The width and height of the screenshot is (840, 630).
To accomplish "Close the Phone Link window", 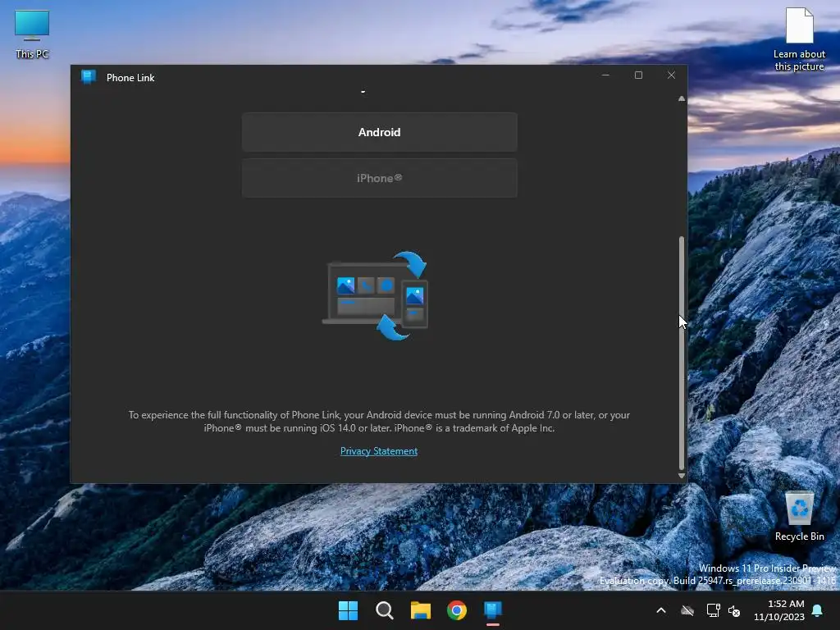I will (x=671, y=75).
